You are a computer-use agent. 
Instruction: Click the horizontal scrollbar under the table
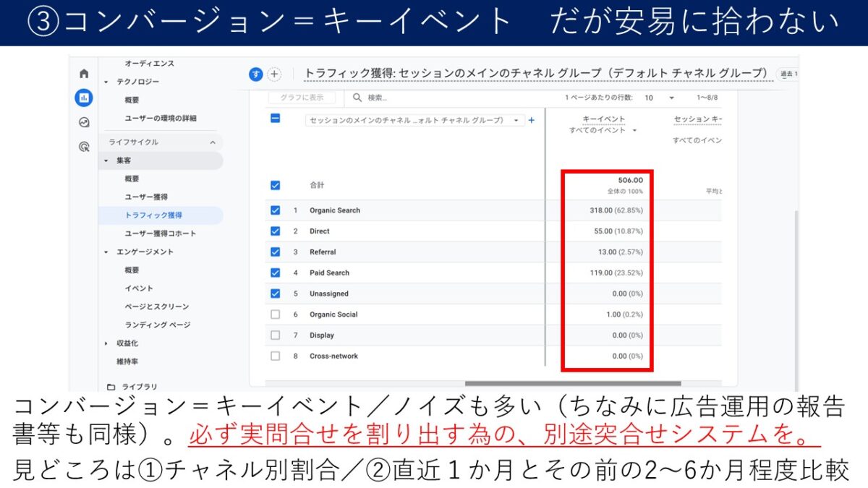572,384
